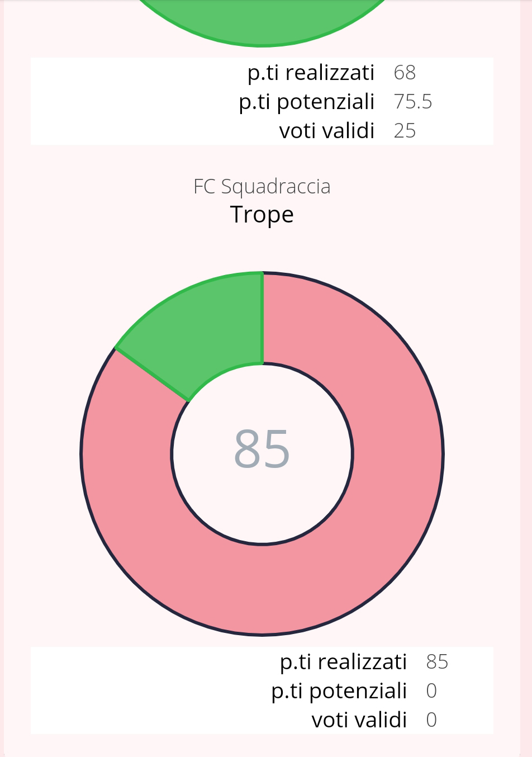Screen dimensions: 532x757
Task: Click 'p.ti potenziali' label above FC Squadraccia
Action: click(306, 102)
